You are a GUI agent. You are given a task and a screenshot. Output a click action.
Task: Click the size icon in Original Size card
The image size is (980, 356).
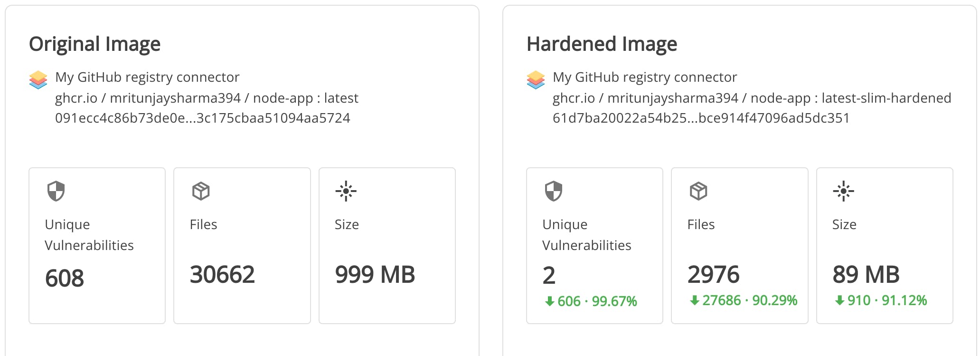346,191
